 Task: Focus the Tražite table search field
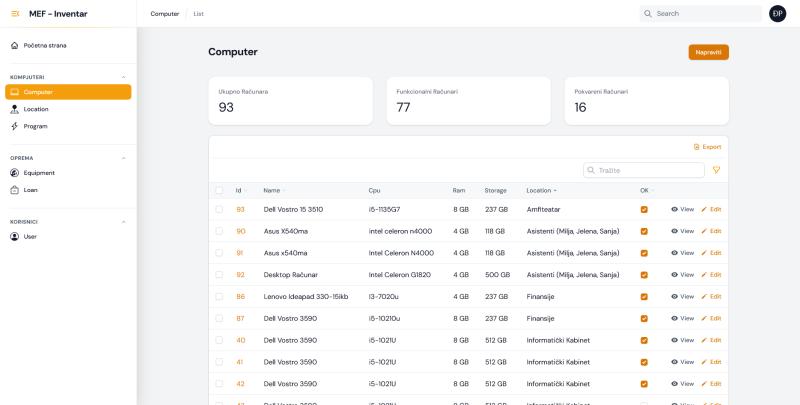644,170
